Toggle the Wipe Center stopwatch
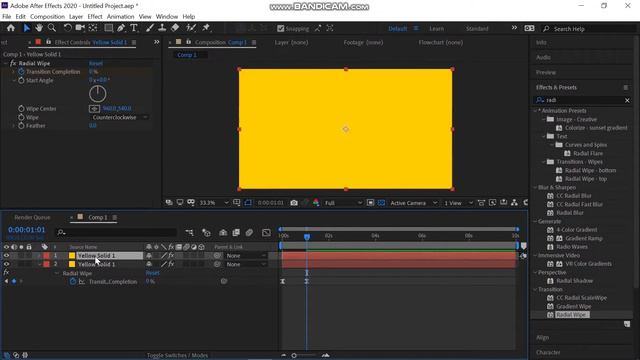 point(21,109)
